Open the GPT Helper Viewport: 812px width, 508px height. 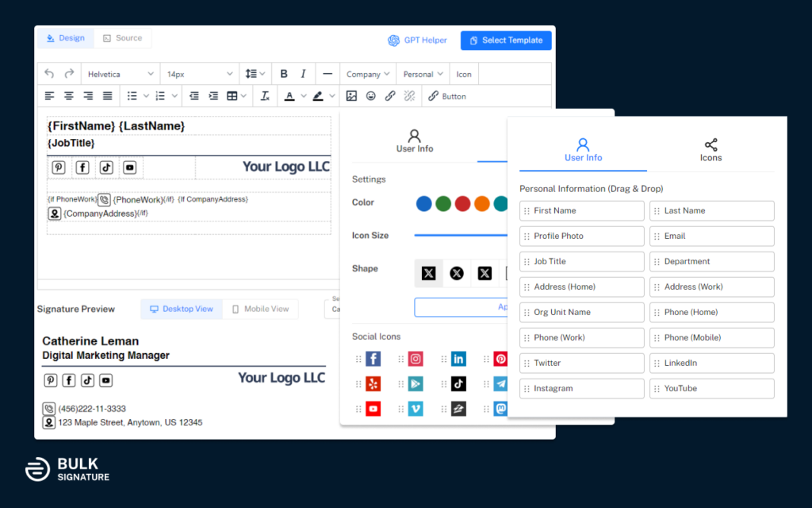point(417,40)
